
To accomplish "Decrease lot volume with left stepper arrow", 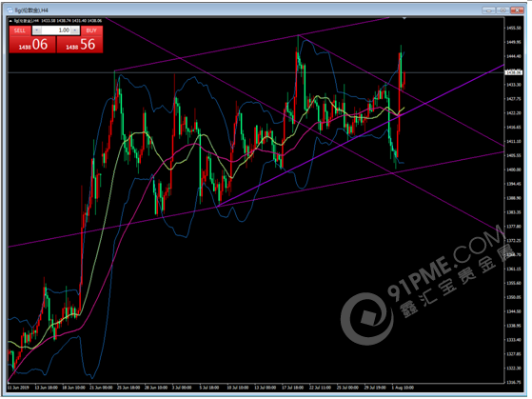I will (x=37, y=30).
